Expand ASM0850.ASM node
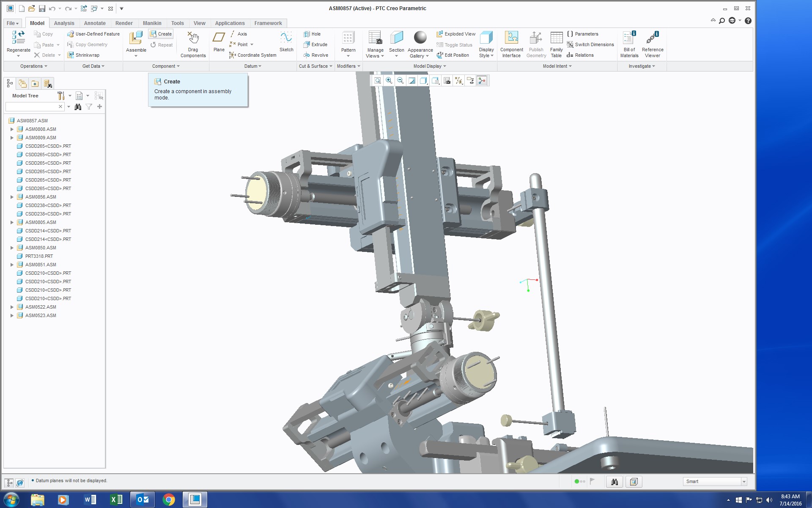Image resolution: width=812 pixels, height=508 pixels. [x=12, y=248]
